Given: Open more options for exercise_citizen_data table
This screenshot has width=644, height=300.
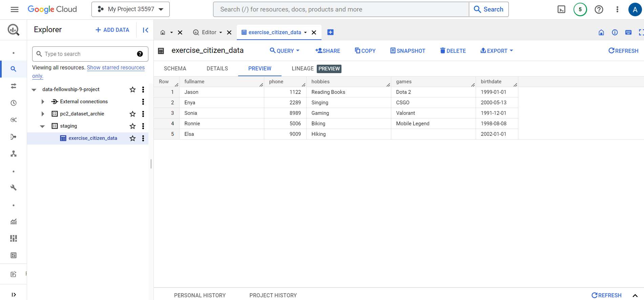Looking at the screenshot, I should 143,138.
